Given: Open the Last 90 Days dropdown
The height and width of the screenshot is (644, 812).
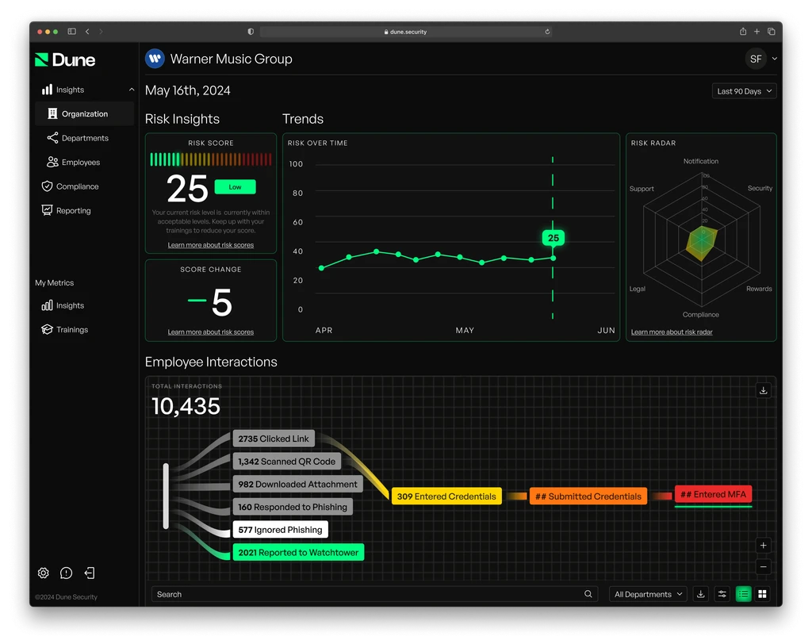Looking at the screenshot, I should tap(744, 91).
